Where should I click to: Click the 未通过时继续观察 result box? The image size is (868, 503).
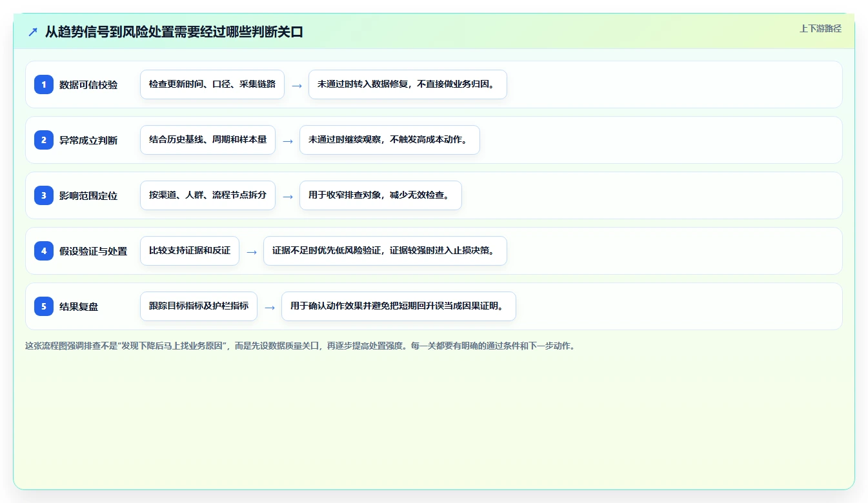390,140
